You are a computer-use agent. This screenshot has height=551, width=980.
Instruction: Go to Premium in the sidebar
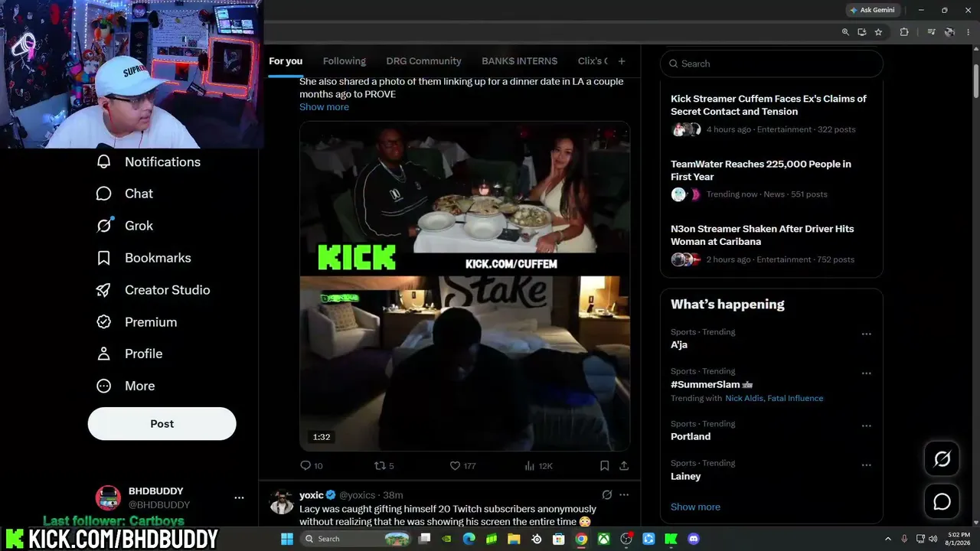pos(136,322)
